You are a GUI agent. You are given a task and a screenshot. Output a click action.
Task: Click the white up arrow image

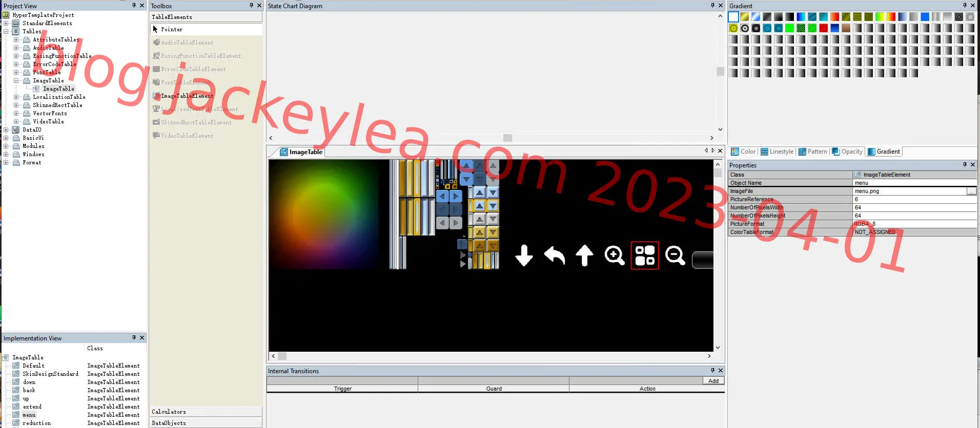tap(584, 255)
